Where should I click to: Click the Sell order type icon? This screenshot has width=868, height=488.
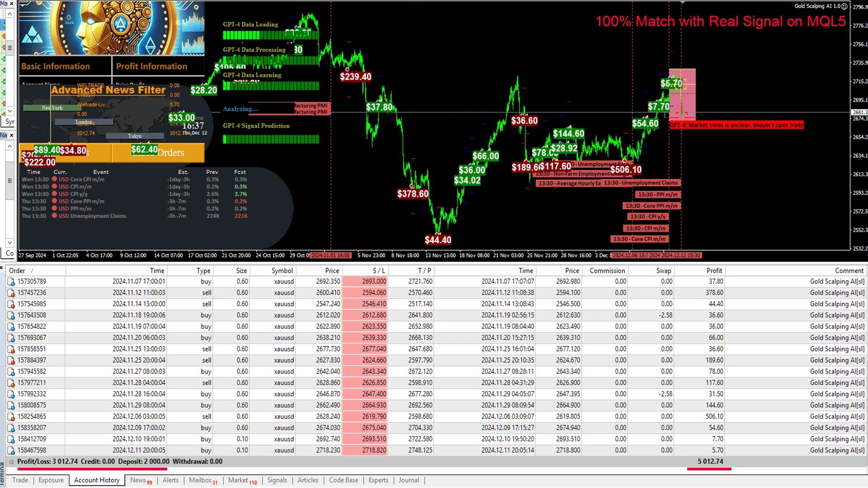click(10, 292)
